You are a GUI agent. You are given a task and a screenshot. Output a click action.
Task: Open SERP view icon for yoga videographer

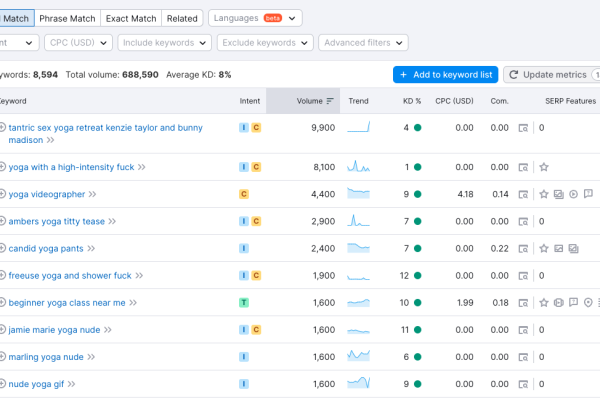pos(523,194)
